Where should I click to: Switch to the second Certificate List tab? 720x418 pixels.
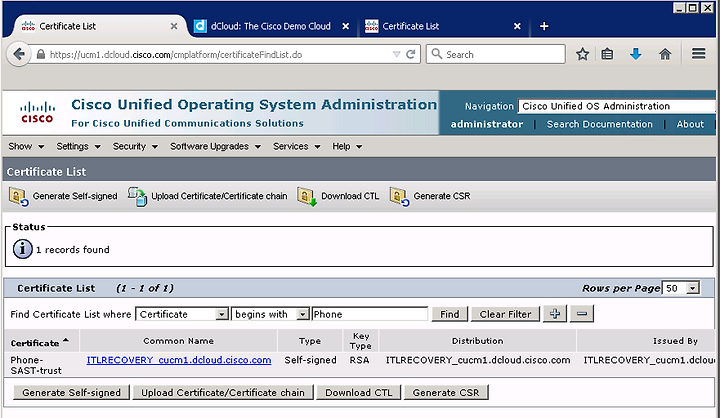443,26
